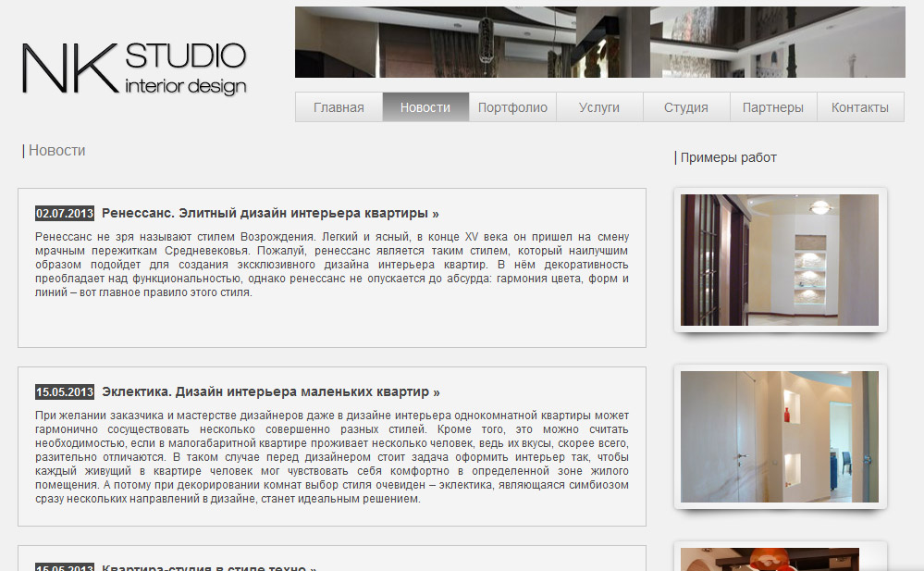Open the Услуги menu item

coord(599,107)
